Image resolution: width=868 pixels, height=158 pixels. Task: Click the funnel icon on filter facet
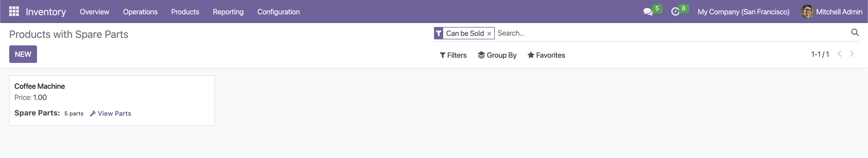(438, 33)
